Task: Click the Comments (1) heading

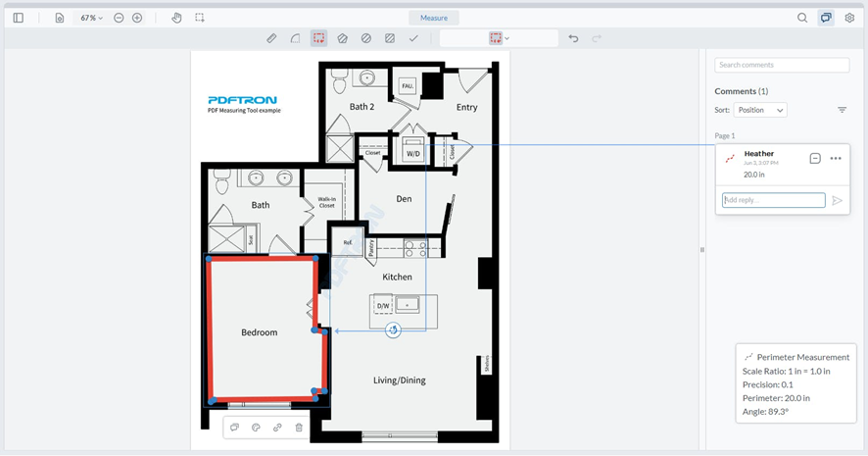Action: click(742, 91)
